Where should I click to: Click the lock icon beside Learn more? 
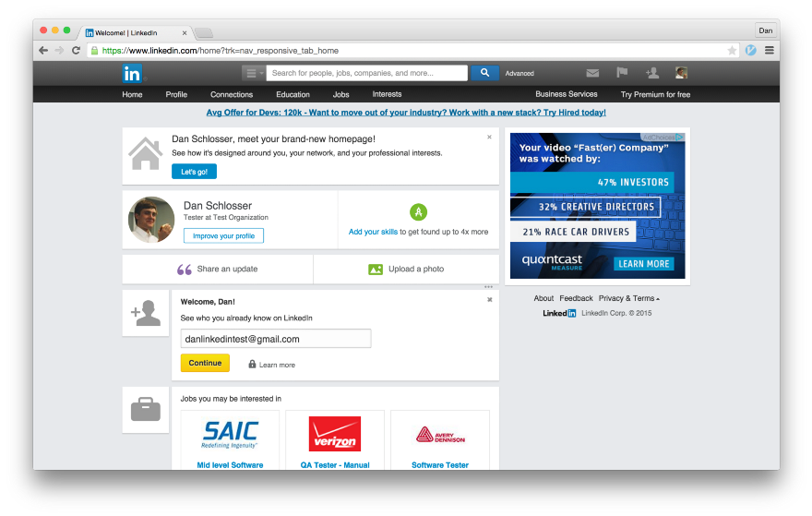pos(252,365)
